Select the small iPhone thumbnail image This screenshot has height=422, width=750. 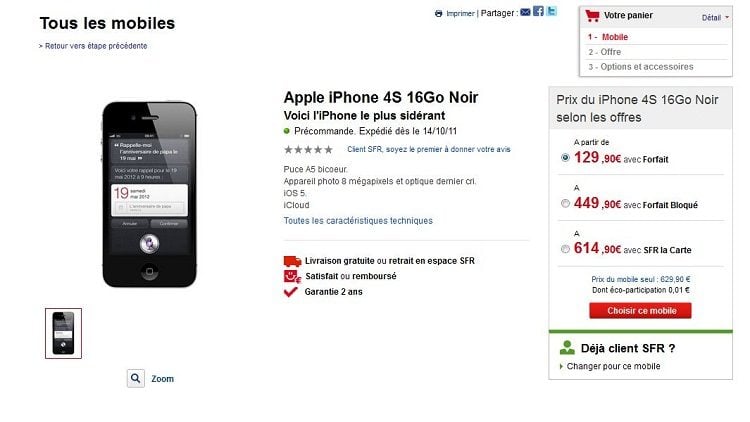coord(64,333)
